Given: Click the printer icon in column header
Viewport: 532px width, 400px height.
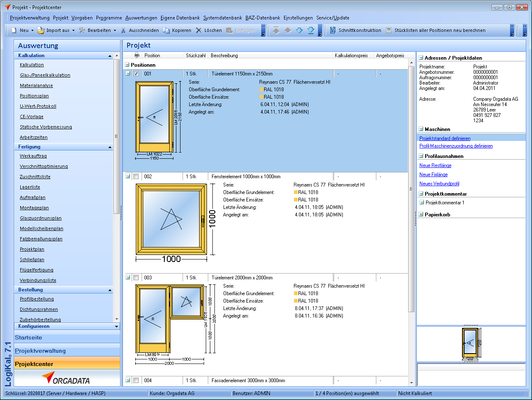Looking at the screenshot, I should [x=137, y=55].
